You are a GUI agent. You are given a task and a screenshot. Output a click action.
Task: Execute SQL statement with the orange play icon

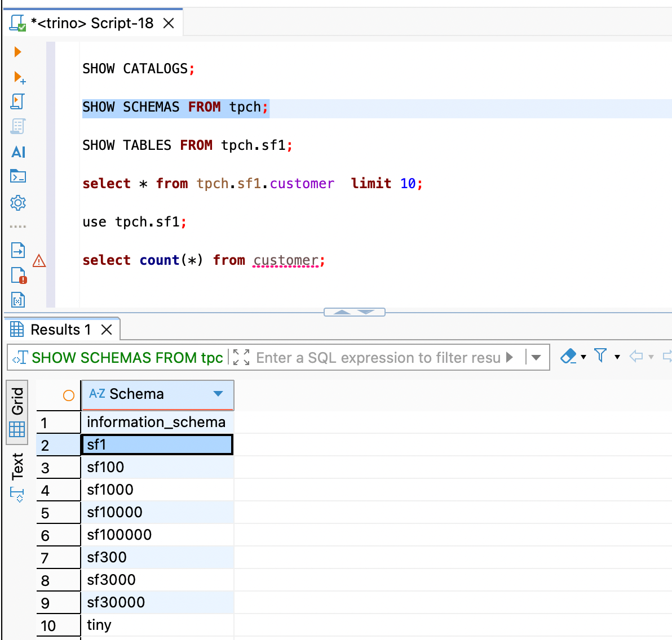(17, 52)
